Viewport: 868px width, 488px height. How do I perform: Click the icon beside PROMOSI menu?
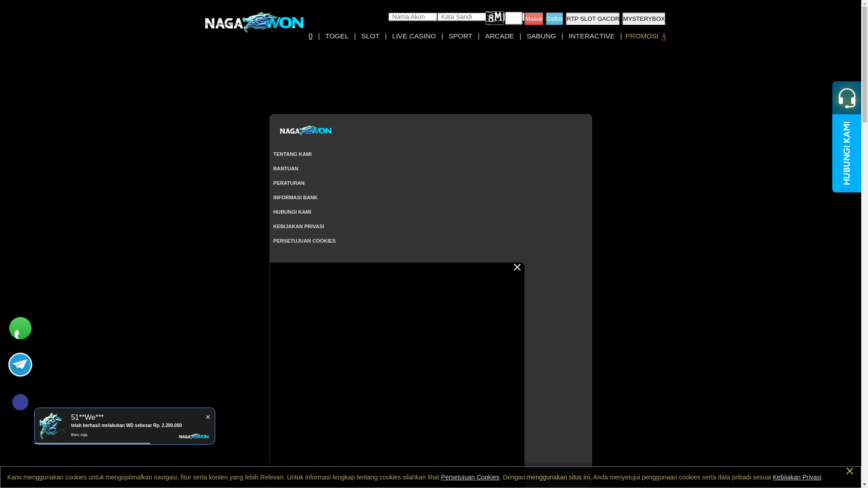(x=664, y=37)
